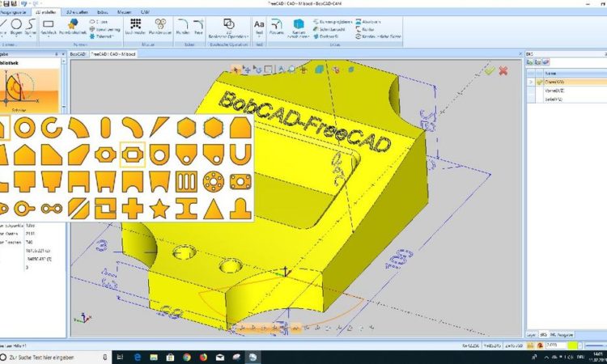Image resolution: width=607 pixels, height=364 pixels.
Task: Click Kurven projizieren in ribbon
Action: (333, 22)
